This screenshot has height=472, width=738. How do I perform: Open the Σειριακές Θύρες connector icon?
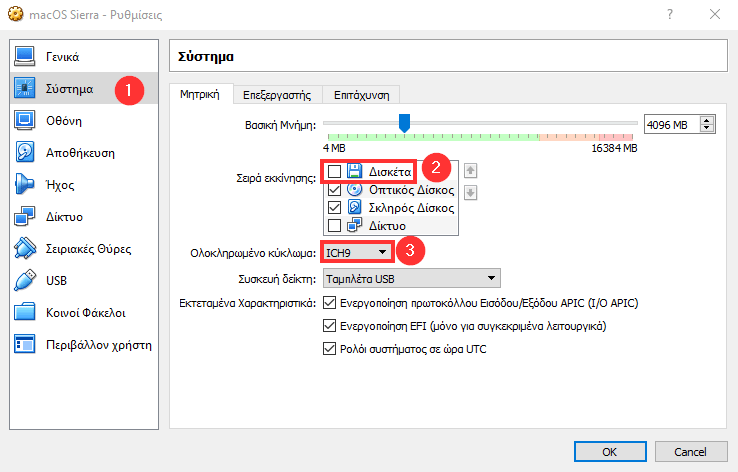24,248
